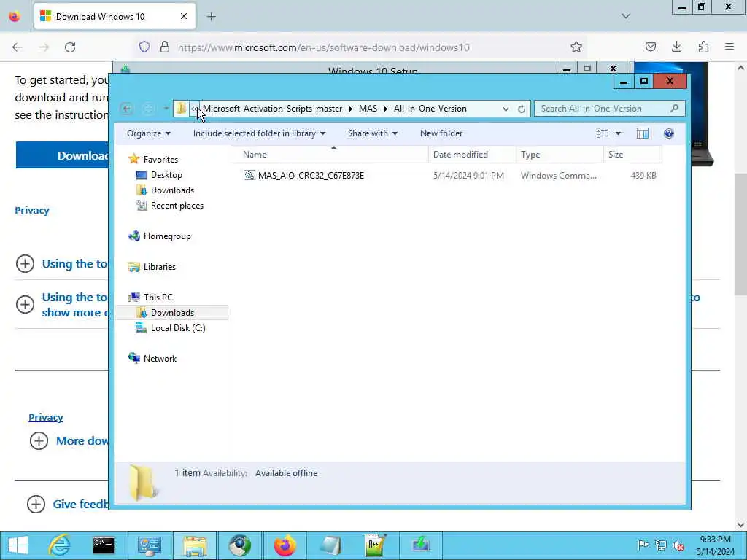The image size is (747, 560).
Task: Reload the Firefox page
Action: 70,47
